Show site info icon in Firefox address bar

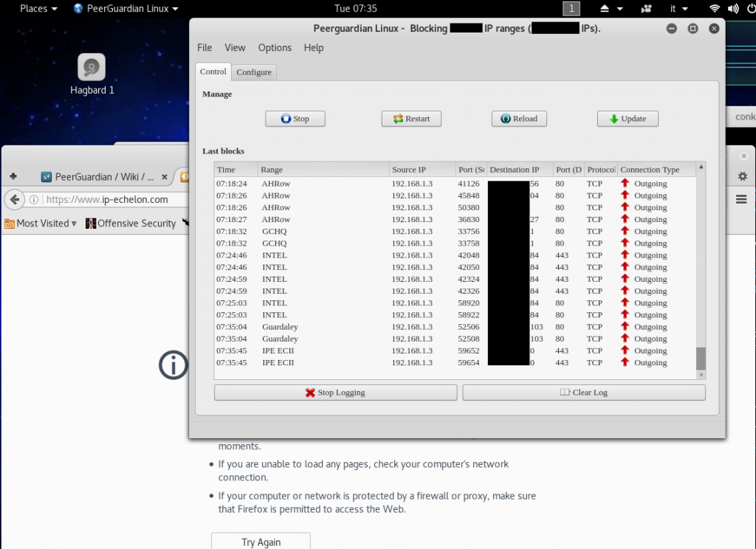click(x=34, y=199)
